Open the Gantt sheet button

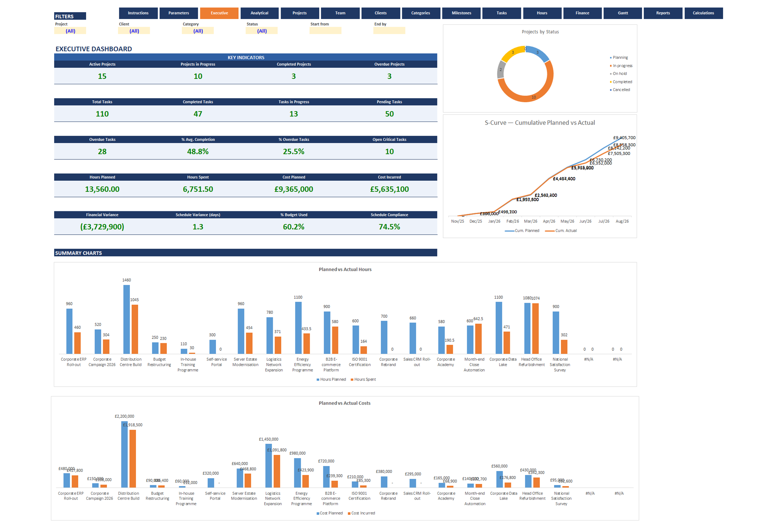623,13
